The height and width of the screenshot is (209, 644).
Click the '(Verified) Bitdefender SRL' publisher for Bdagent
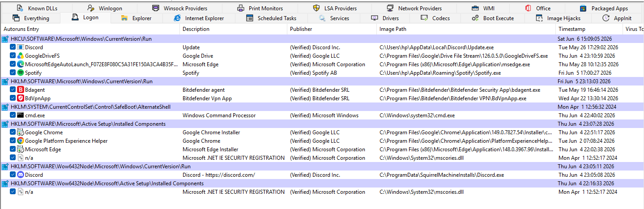(320, 90)
